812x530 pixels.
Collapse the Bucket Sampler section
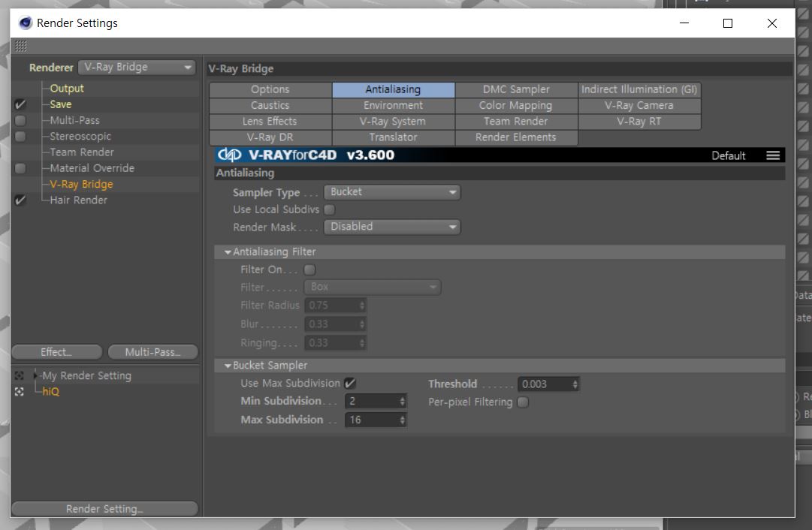228,366
